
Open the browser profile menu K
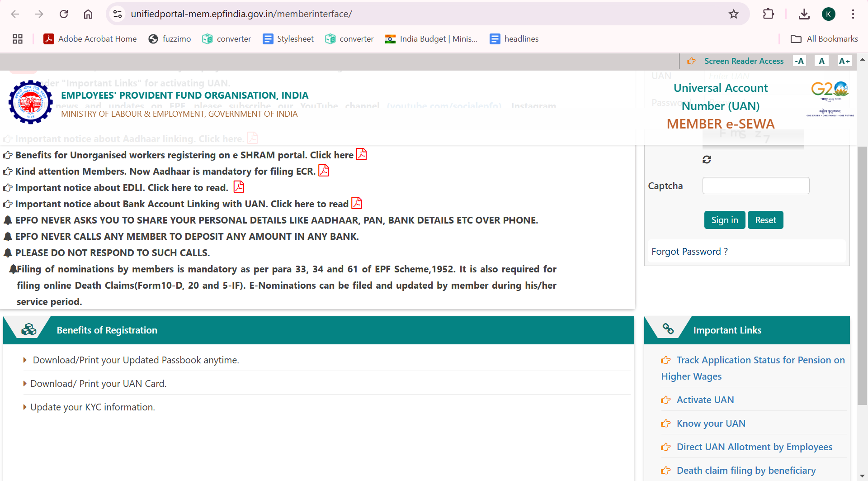coord(829,14)
